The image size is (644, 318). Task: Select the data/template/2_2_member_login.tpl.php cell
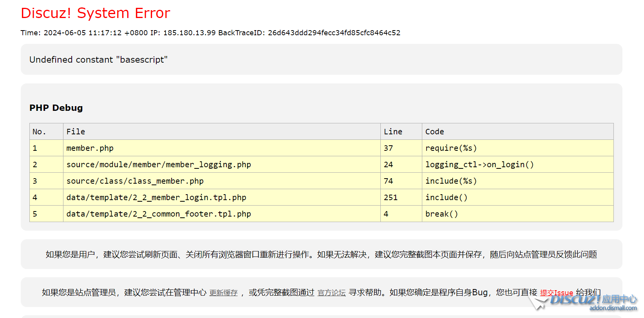[222, 197]
